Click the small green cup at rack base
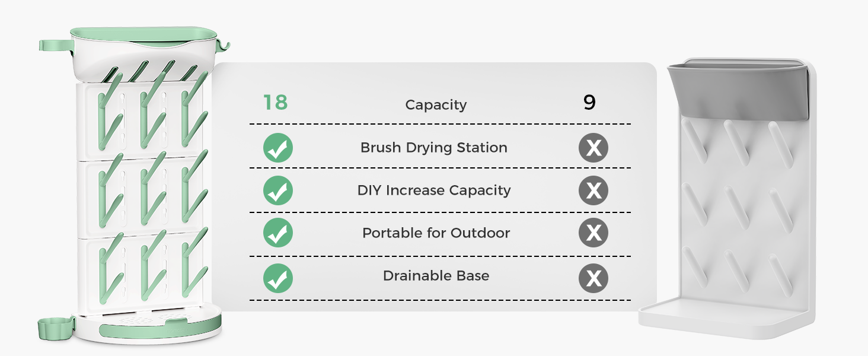The height and width of the screenshot is (356, 868). [x=55, y=328]
